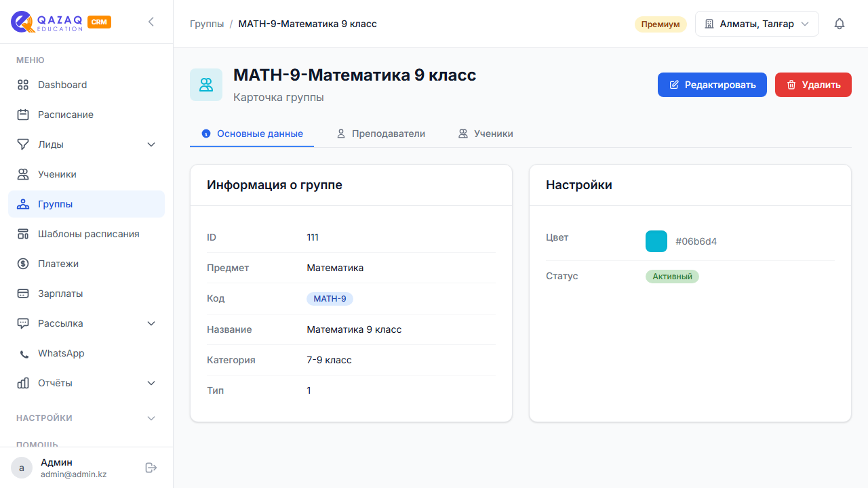Viewport: 868px width, 488px height.
Task: Collapse the sidebar with the chevron arrow
Action: pos(151,22)
